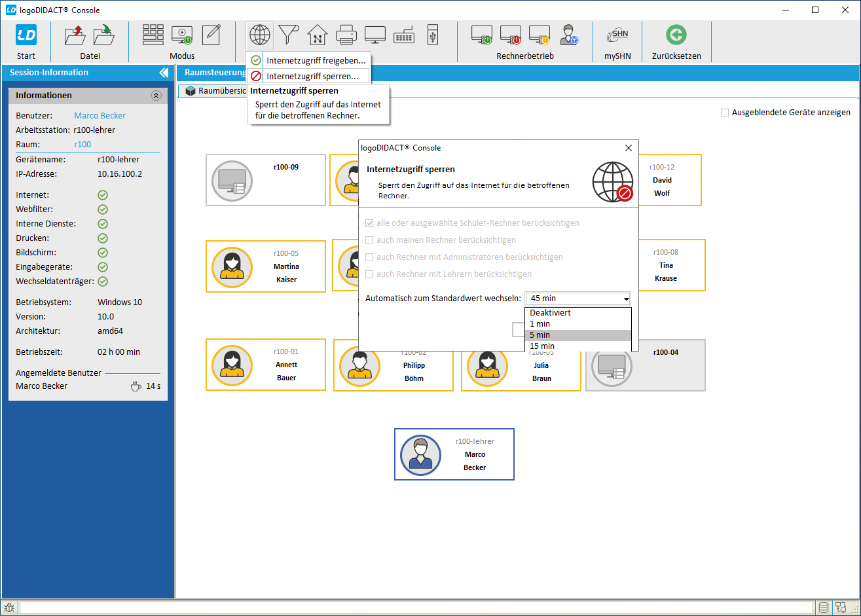The width and height of the screenshot is (861, 616).
Task: Select Julia Braun's computer tile
Action: 521,371
